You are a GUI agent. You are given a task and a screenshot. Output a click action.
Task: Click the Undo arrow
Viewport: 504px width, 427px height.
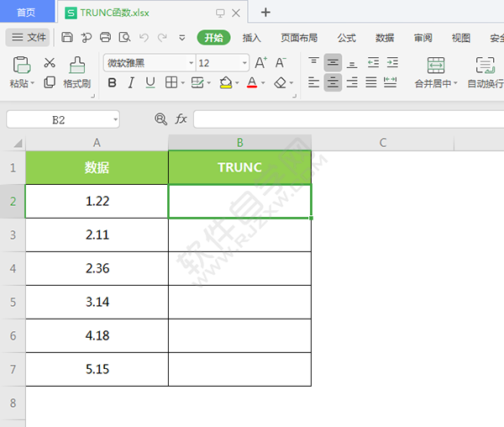144,38
